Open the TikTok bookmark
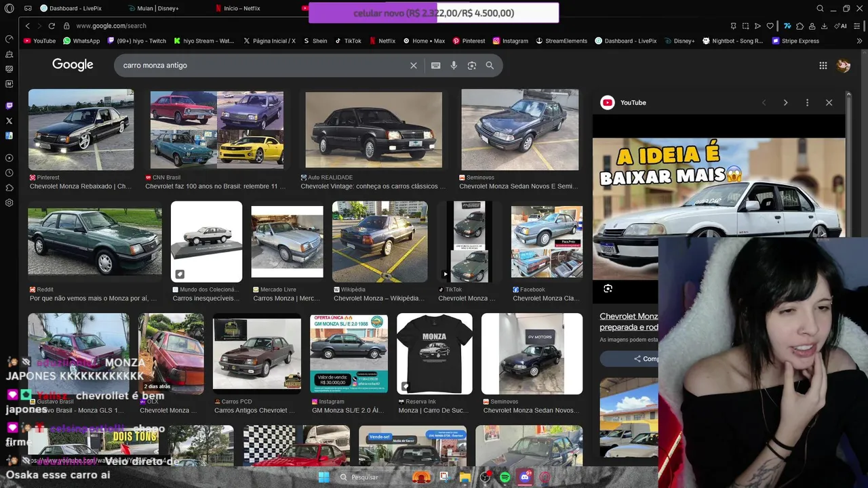 click(x=348, y=41)
